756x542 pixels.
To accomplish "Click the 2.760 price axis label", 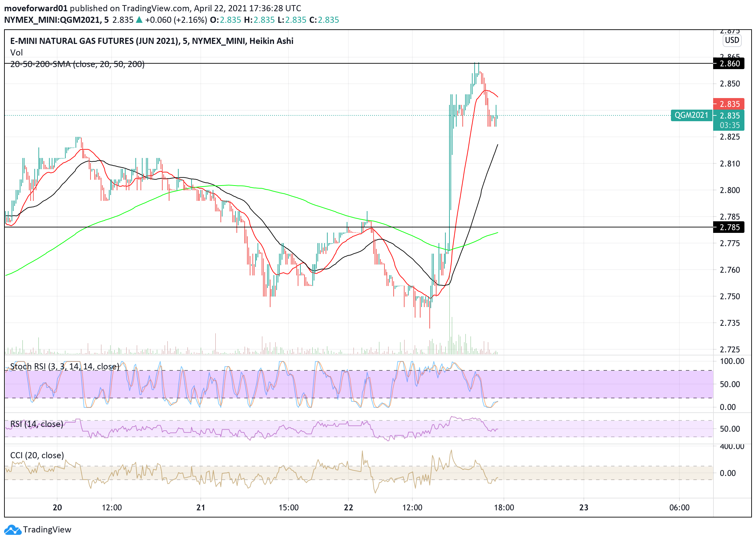I will [x=729, y=270].
